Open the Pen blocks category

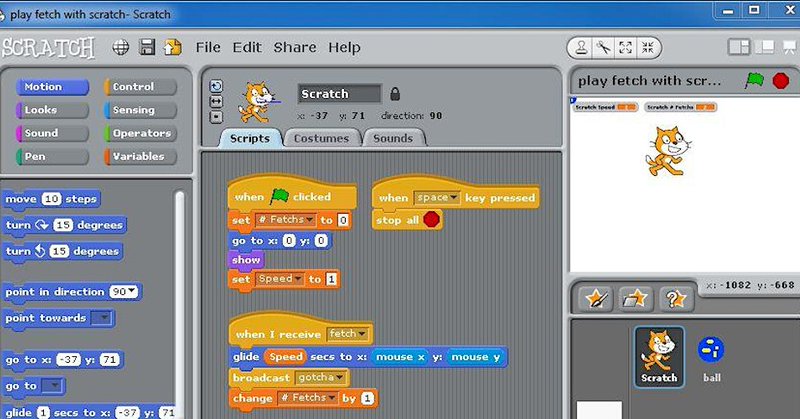tap(52, 157)
